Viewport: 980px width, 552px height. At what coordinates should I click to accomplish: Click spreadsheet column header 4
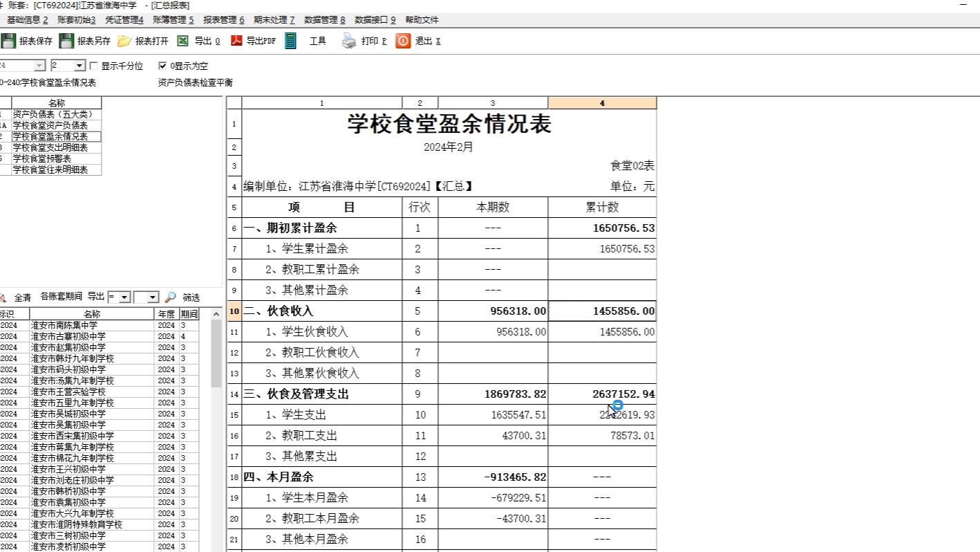coord(602,103)
